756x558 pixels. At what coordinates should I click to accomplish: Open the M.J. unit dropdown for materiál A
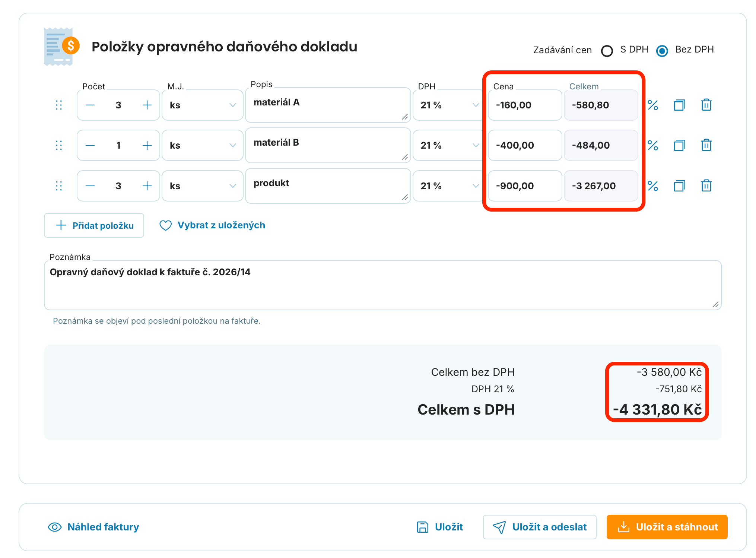pyautogui.click(x=203, y=105)
